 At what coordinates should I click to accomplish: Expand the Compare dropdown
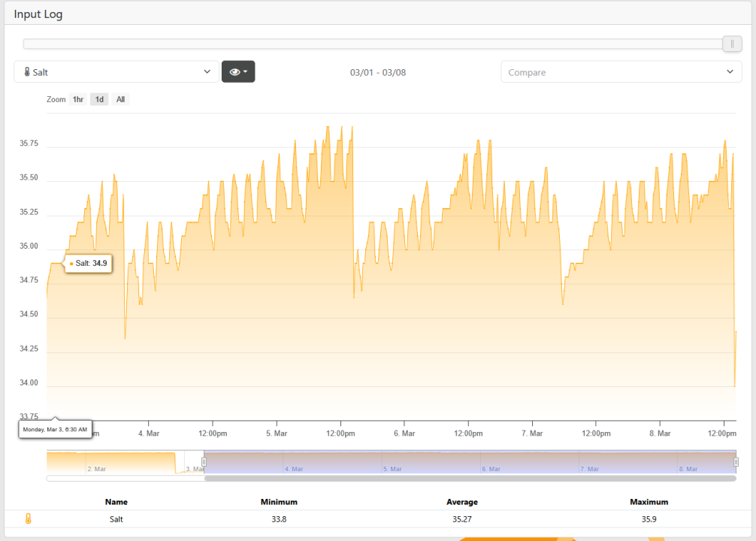[621, 72]
